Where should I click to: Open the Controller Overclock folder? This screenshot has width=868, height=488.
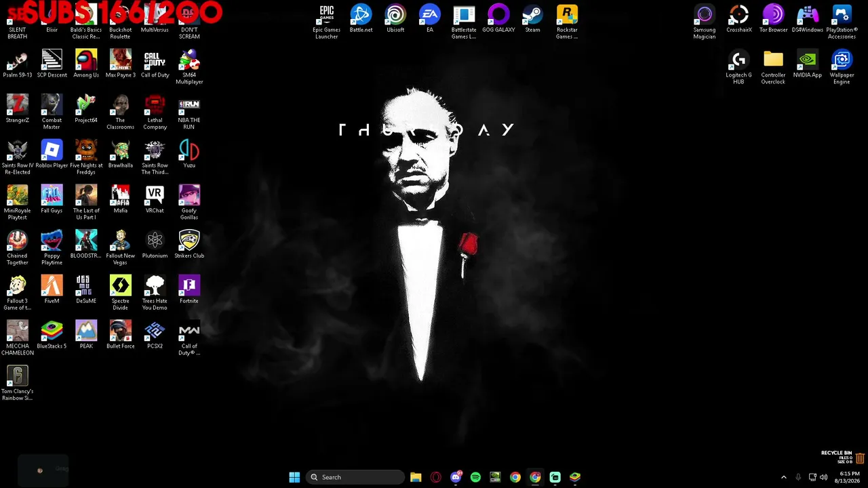coord(773,66)
